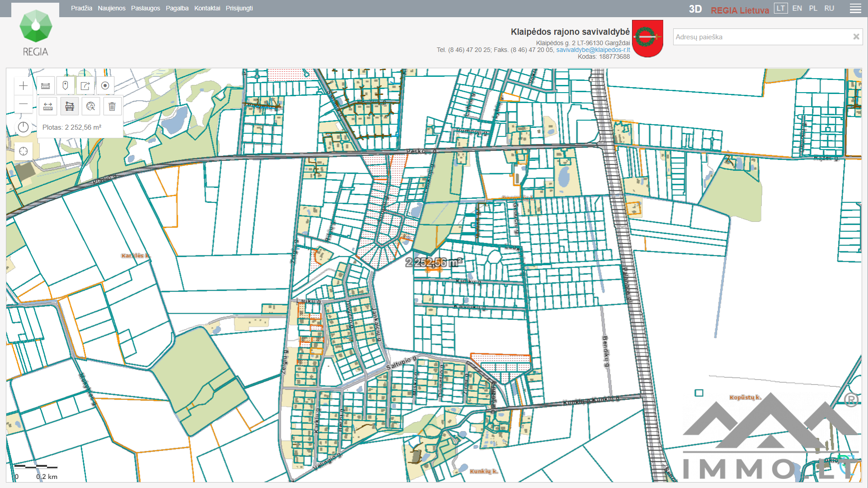Click Prisijungti to log in
The height and width of the screenshot is (488, 868).
(x=239, y=8)
